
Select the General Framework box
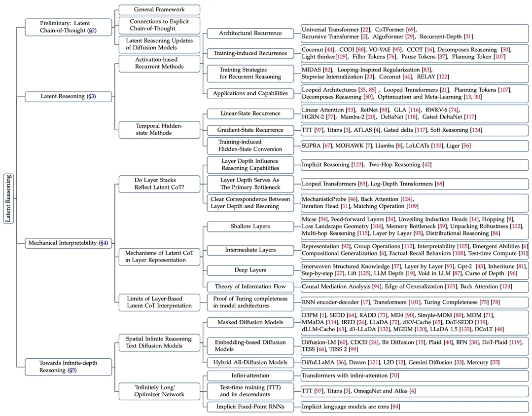point(159,9)
